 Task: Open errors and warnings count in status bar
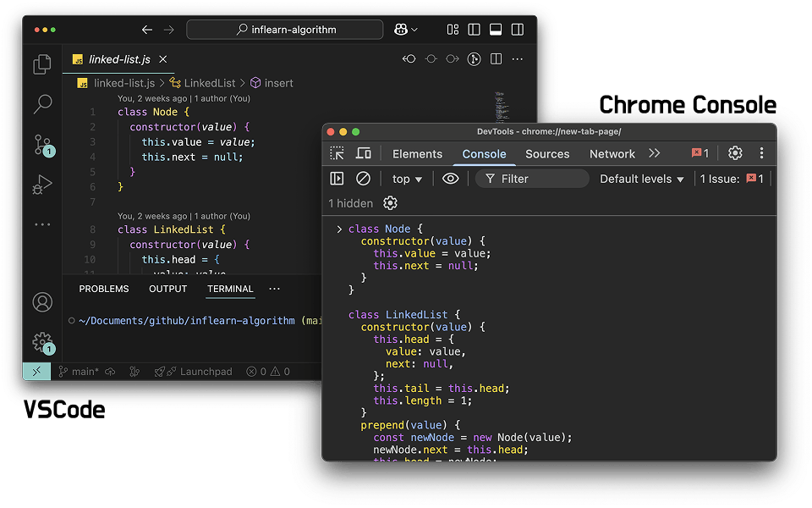268,372
